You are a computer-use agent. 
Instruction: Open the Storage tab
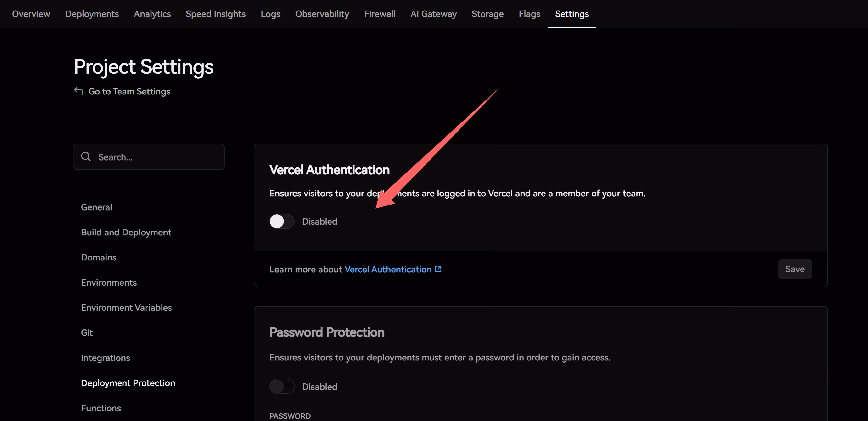[487, 14]
